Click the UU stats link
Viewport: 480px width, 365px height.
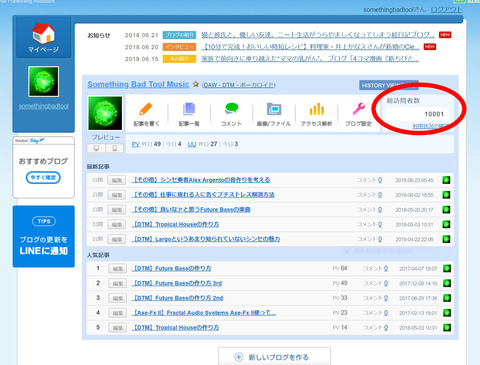[192, 144]
